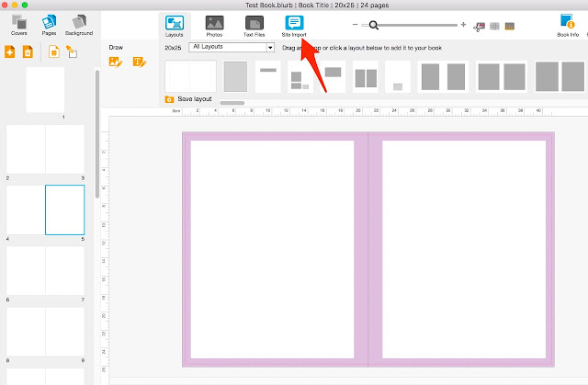
Task: Click the layouts strip horizontal scrollbar
Action: [232, 103]
